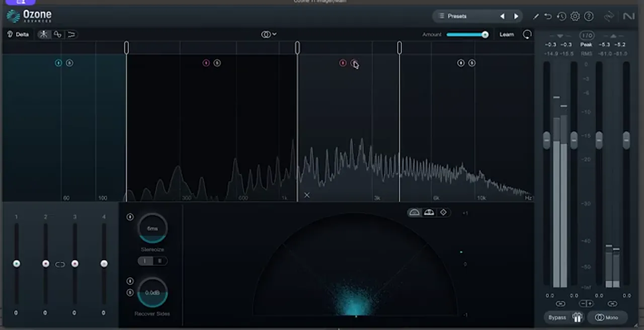Switch to Lissajous vectorscope view
This screenshot has width=644, height=330.
pos(443,213)
